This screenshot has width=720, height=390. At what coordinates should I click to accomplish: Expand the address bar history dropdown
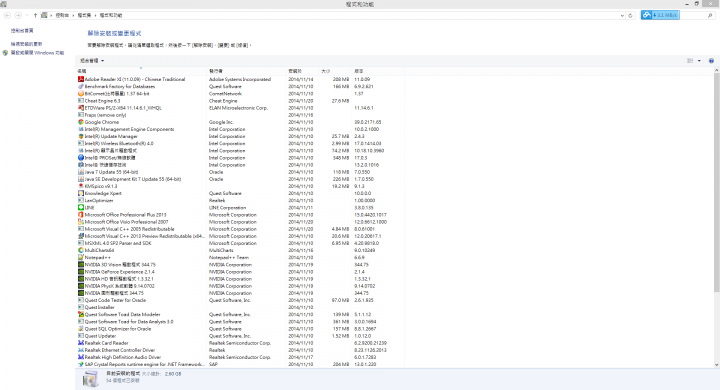[x=622, y=15]
